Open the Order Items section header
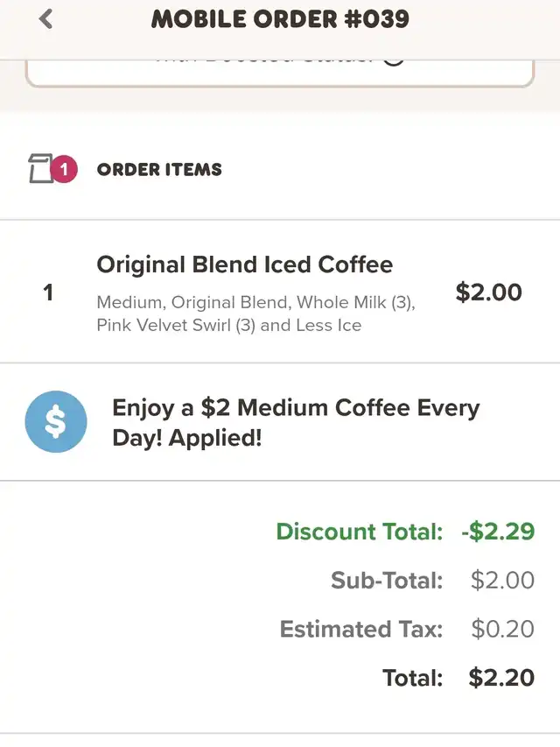 coord(159,170)
